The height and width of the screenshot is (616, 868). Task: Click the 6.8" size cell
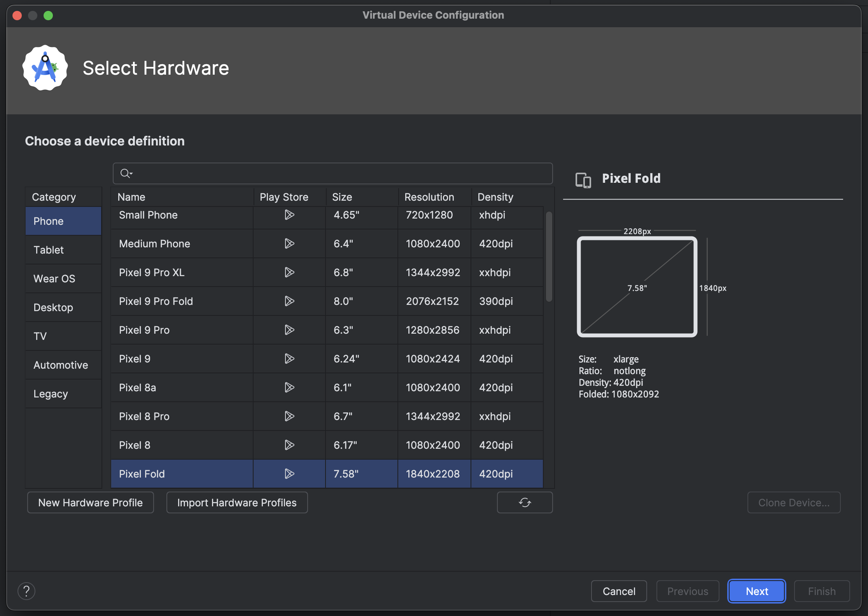tap(362, 272)
